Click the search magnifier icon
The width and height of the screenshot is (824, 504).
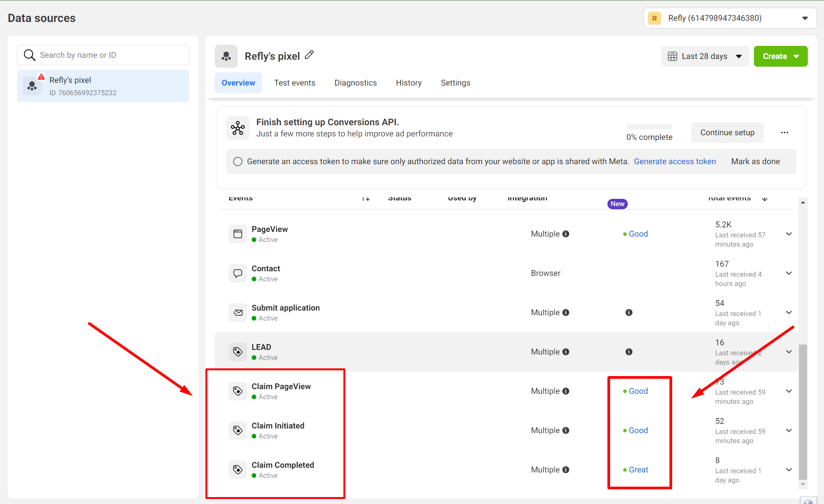click(x=30, y=55)
